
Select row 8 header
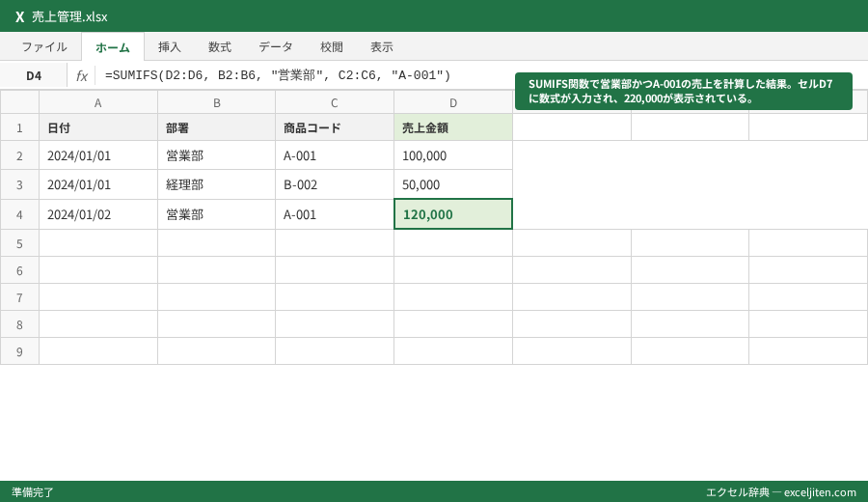(x=19, y=324)
